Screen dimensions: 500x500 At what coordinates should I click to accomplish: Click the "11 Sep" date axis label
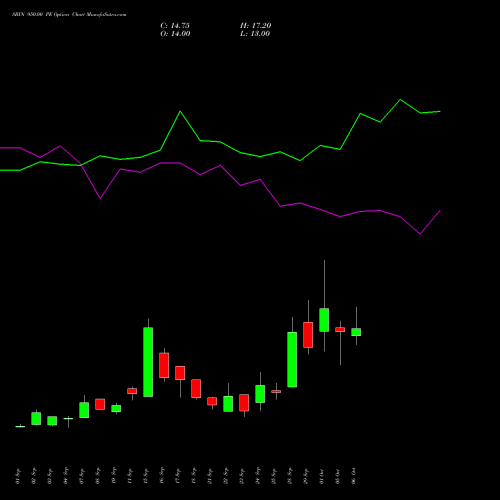pos(130,476)
